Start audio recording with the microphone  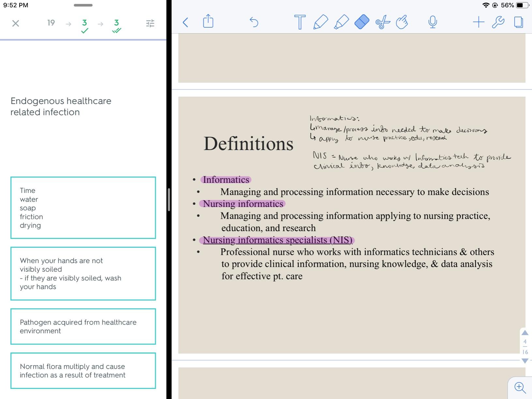point(433,22)
